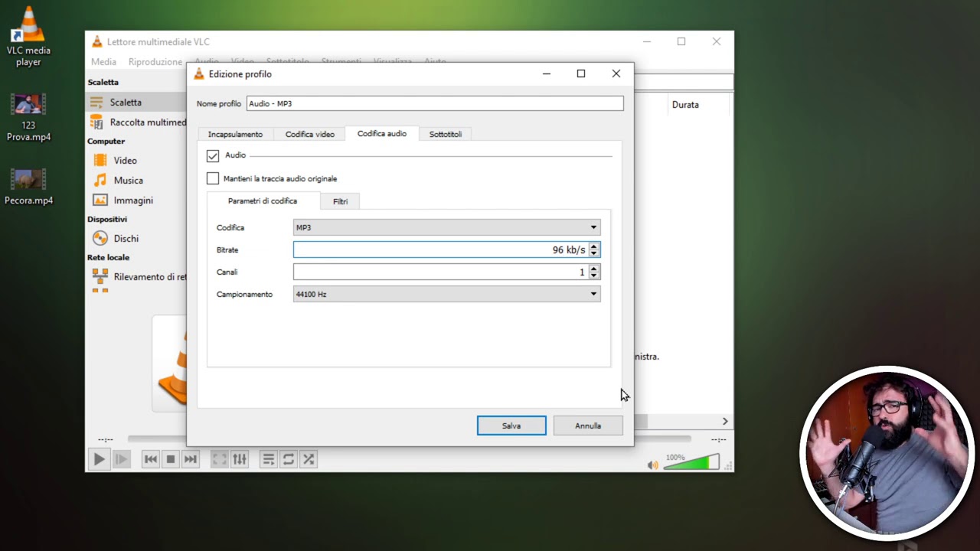Screen dimensions: 980x551
Task: Close the Edizione profilo dialog
Action: [616, 73]
